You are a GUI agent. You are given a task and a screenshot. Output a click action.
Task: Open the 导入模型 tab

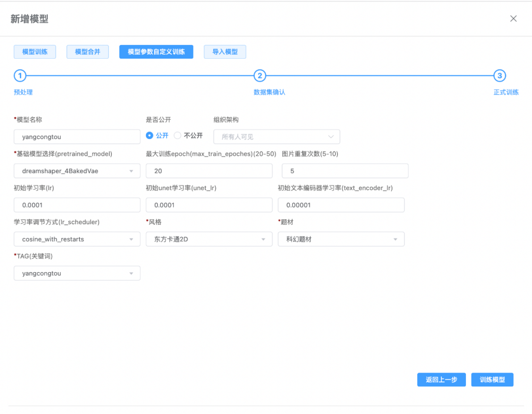225,52
